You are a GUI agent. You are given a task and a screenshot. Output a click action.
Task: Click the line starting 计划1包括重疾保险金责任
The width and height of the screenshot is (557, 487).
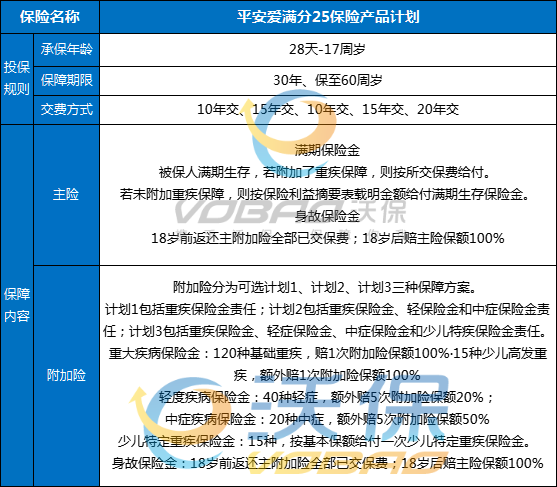click(x=328, y=309)
